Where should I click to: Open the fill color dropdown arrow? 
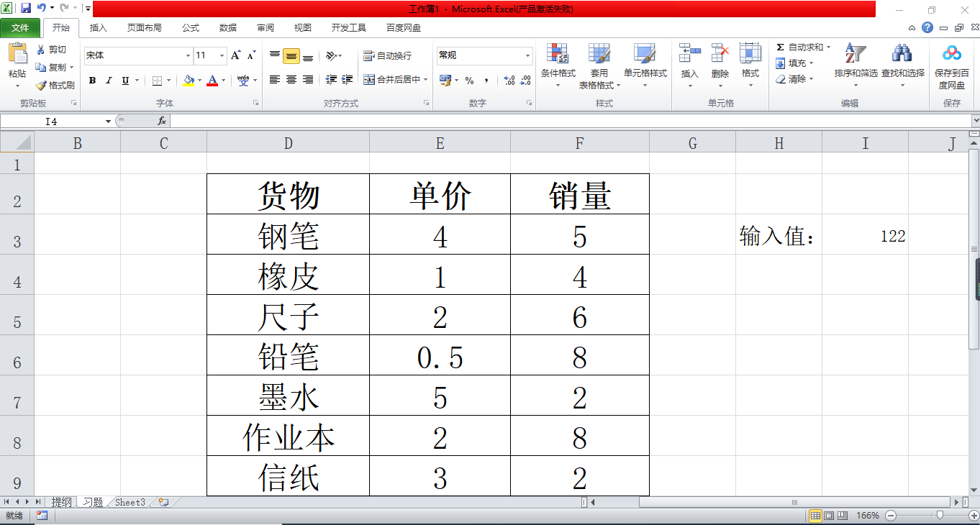click(200, 81)
